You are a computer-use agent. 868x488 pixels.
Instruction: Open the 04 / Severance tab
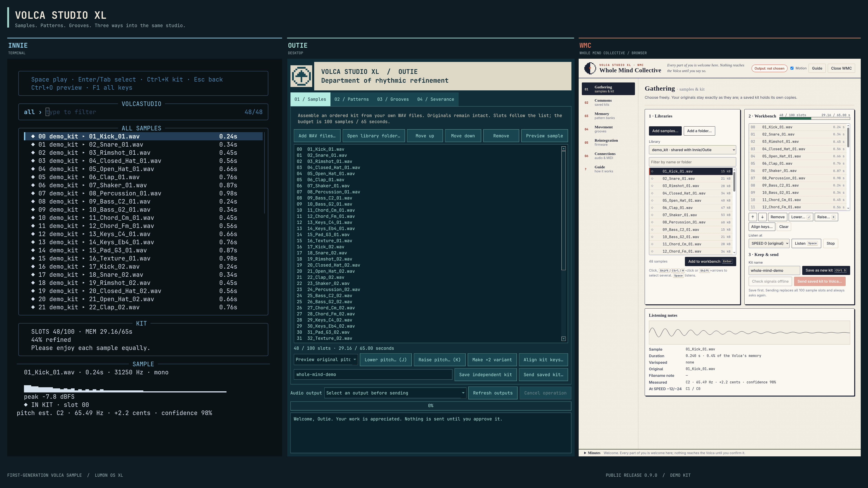coord(435,99)
